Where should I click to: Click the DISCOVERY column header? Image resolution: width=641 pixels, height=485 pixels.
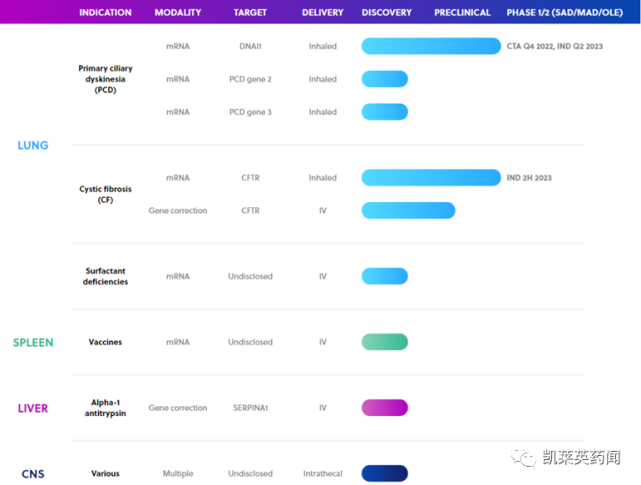pyautogui.click(x=386, y=13)
